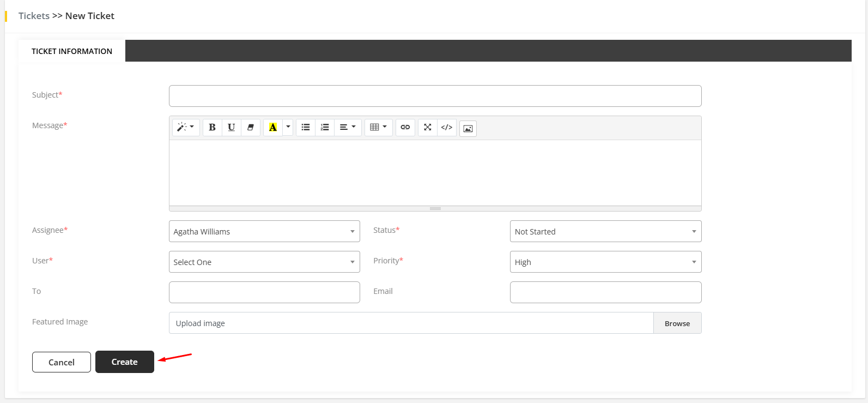Screen dimensions: 868x403
Task: Switch editor to fullscreen mode
Action: tap(428, 128)
